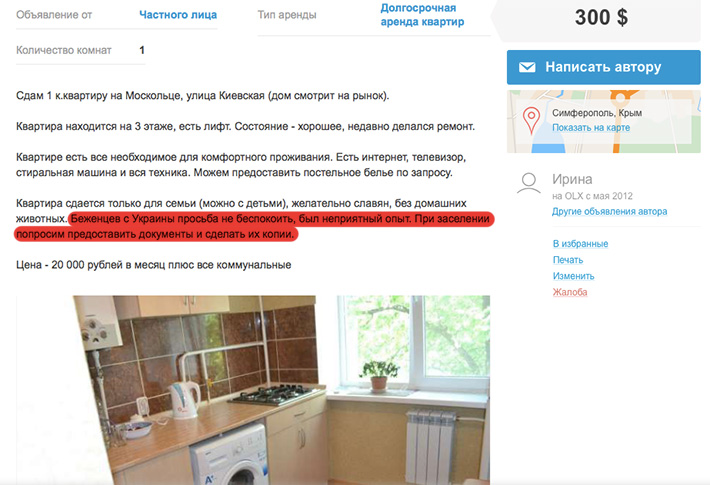The height and width of the screenshot is (485, 710).
Task: Add listing via В избранные link
Action: click(x=580, y=244)
